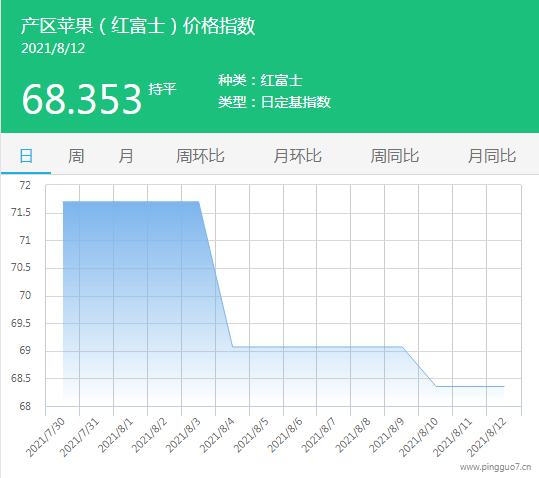Click y-axis value 69
This screenshot has height=478, width=539.
(x=25, y=351)
